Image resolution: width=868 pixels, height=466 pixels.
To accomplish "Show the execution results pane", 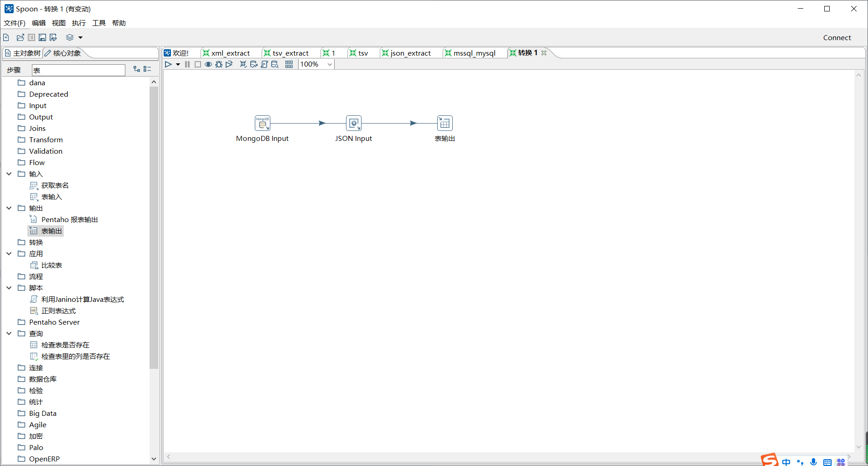I will pos(289,64).
